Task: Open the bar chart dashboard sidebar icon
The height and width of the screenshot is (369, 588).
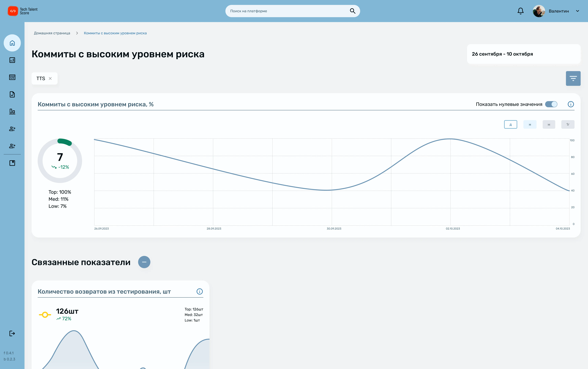Action: [x=12, y=60]
